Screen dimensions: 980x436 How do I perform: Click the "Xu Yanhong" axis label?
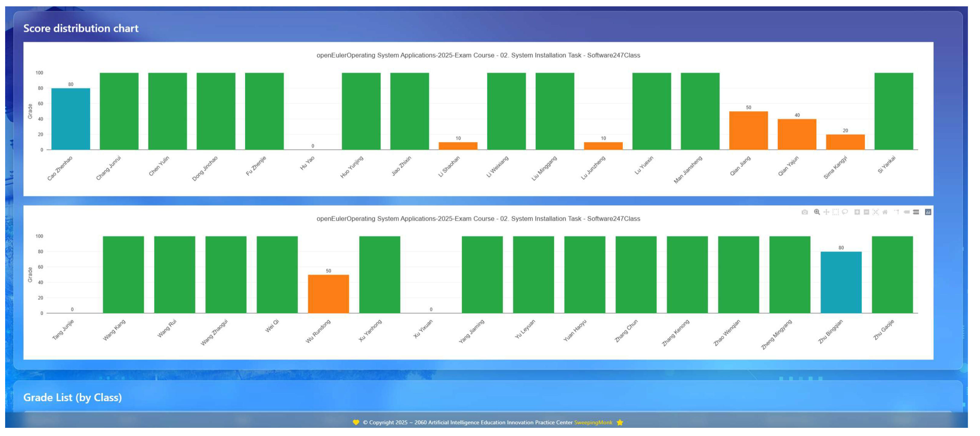(x=370, y=330)
